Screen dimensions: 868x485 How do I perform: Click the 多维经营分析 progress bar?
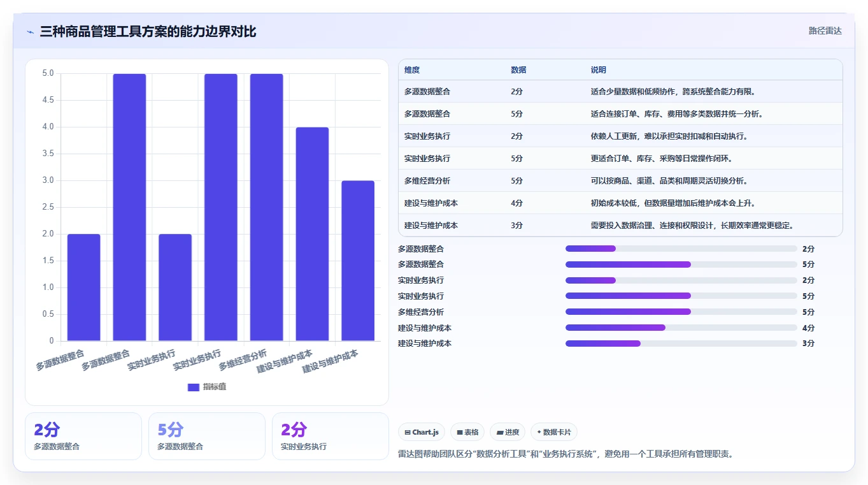pyautogui.click(x=681, y=312)
